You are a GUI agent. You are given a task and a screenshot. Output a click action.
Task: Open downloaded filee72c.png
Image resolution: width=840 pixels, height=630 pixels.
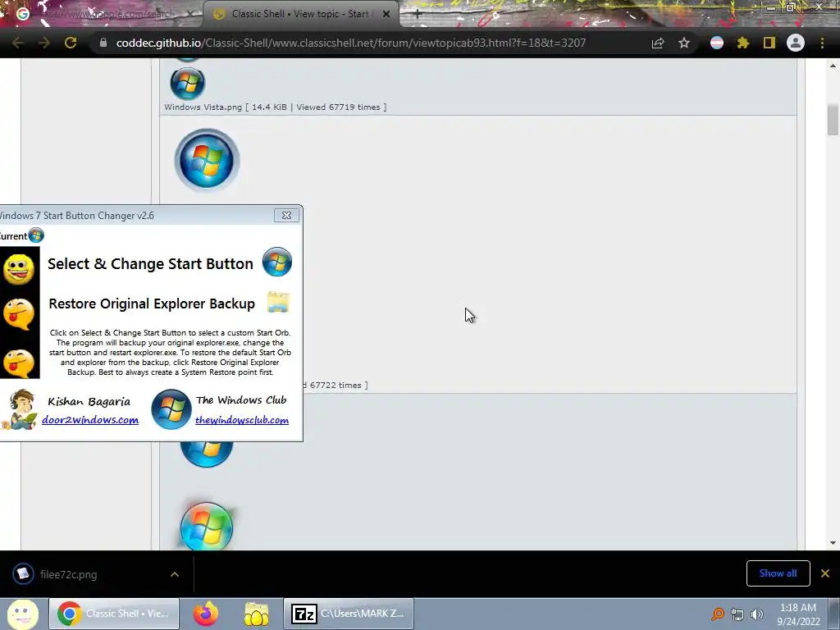[69, 574]
